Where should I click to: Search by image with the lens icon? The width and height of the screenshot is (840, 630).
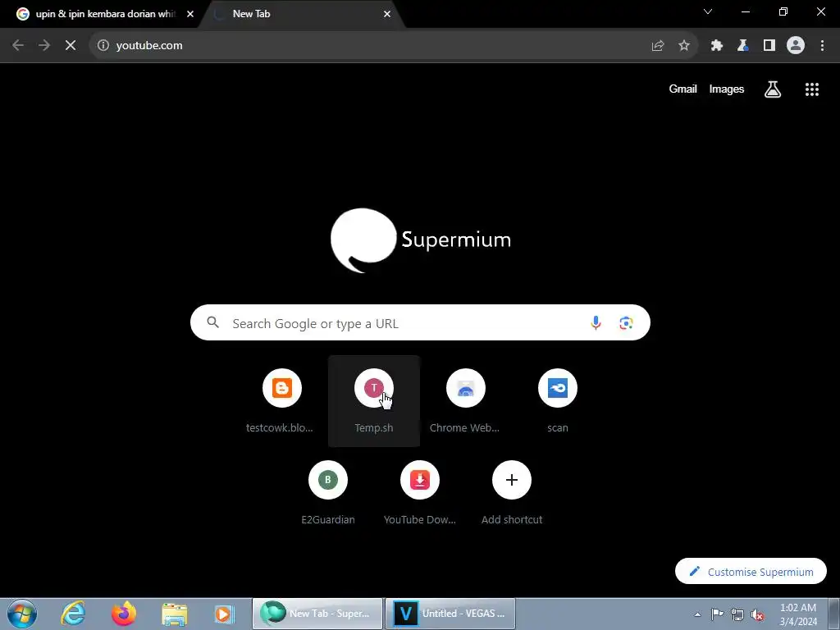click(x=626, y=323)
